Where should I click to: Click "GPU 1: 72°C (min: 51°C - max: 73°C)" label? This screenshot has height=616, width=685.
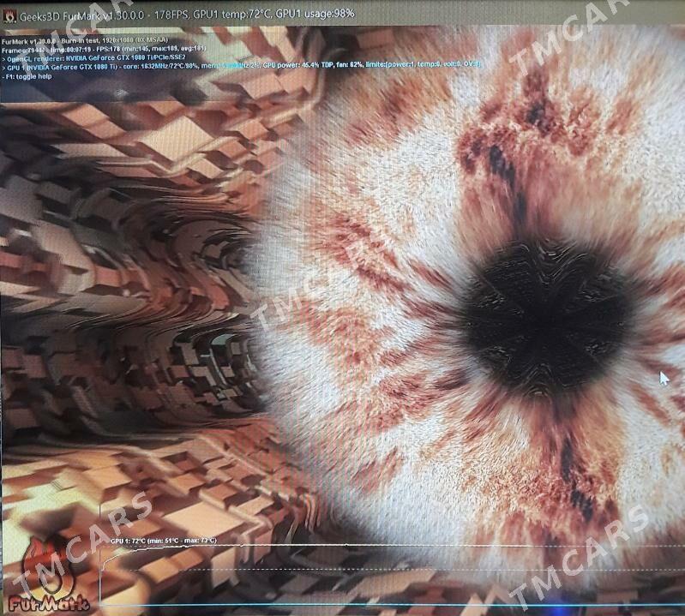[164, 541]
